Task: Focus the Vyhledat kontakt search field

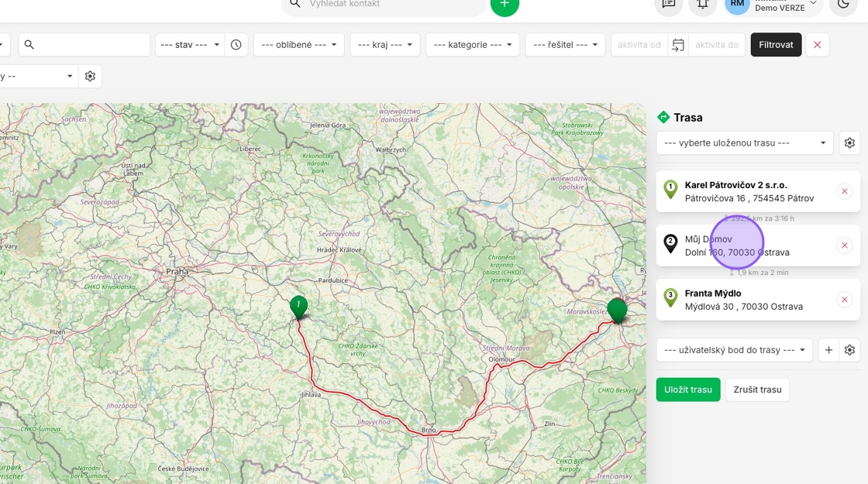Action: coord(384,5)
